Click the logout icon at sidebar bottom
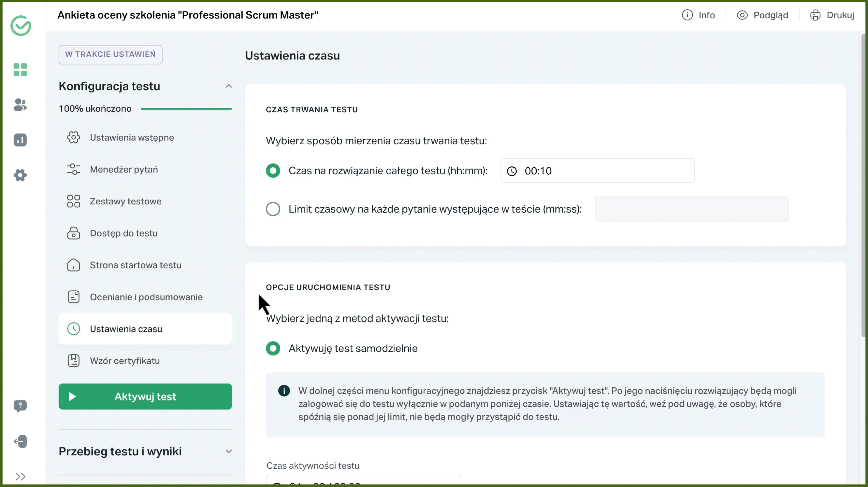The height and width of the screenshot is (487, 868). coord(20,441)
